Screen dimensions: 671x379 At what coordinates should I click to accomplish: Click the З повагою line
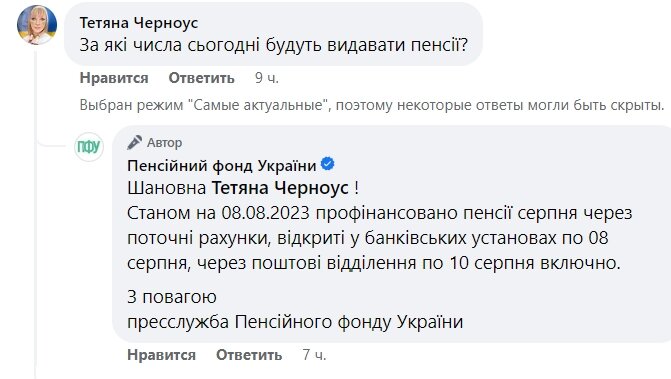(172, 297)
